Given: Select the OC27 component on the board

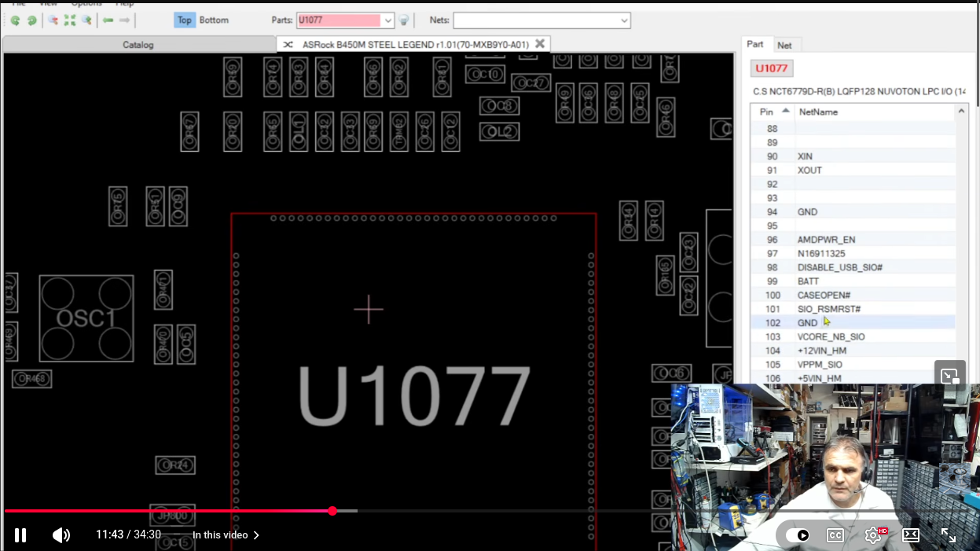Looking at the screenshot, I should [x=530, y=83].
